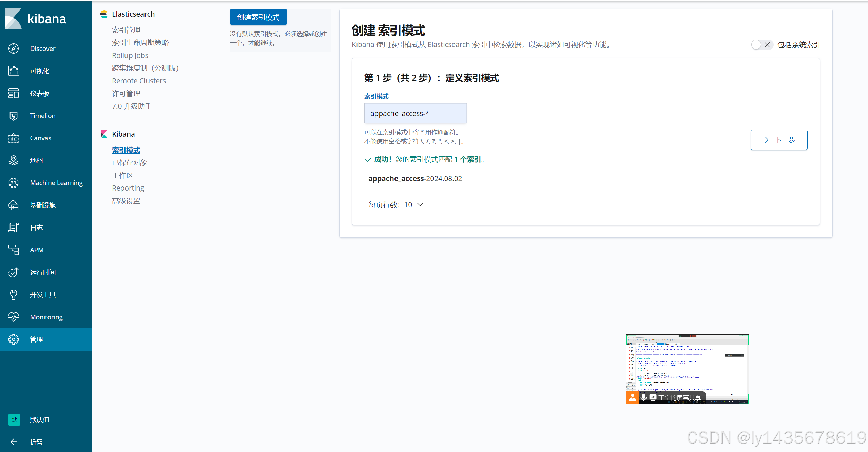Click the Create index pattern (创建索引模式) button
This screenshot has width=868, height=452.
point(258,17)
